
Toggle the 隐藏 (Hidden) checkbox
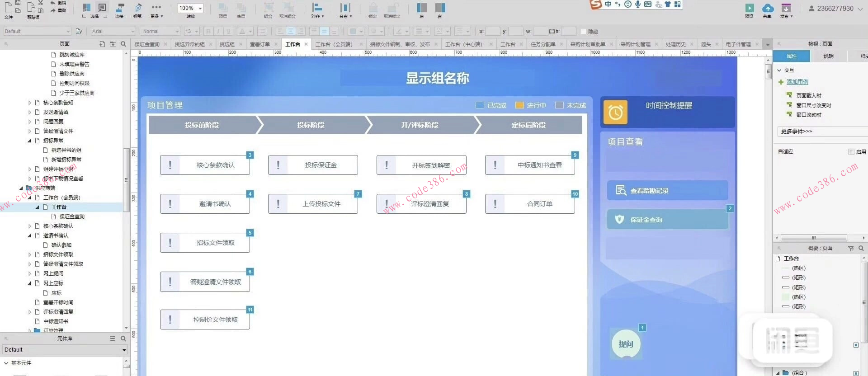584,31
